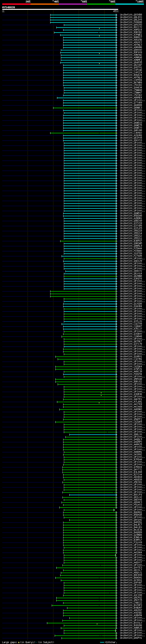Image resolution: width=146 pixels, height=644 pixels.
Task: Click hit label UniRef100_C1E705
Action: pyautogui.click(x=131, y=324)
